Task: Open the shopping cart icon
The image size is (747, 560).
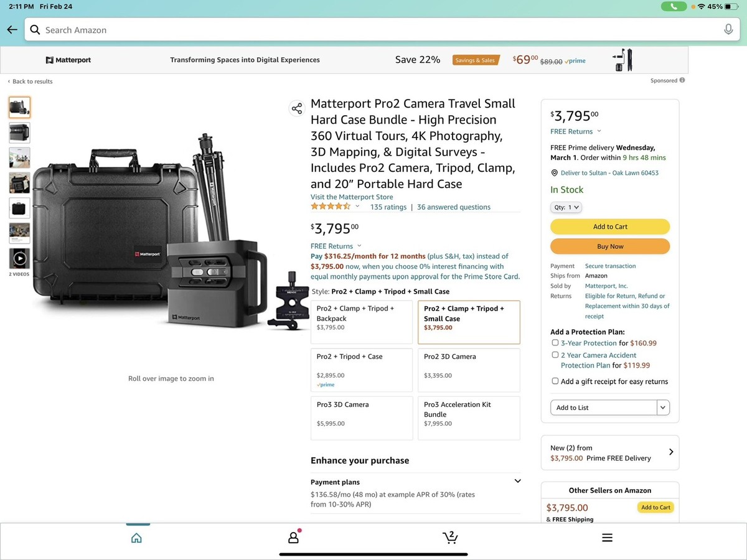Action: tap(450, 538)
